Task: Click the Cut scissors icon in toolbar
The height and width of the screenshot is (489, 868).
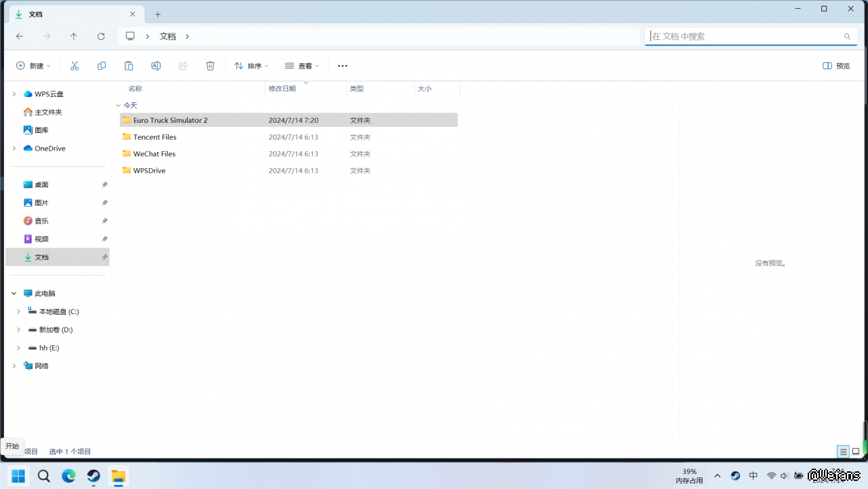Action: pyautogui.click(x=75, y=66)
